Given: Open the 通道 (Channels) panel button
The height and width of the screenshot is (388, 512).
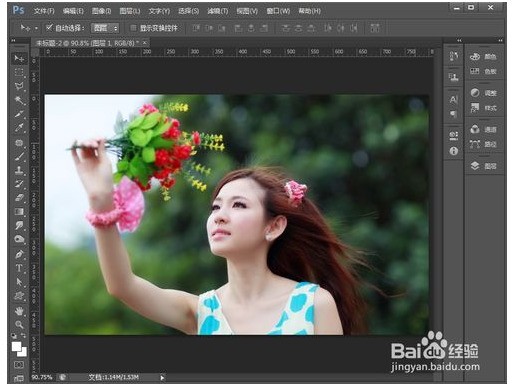Looking at the screenshot, I should pos(484,129).
